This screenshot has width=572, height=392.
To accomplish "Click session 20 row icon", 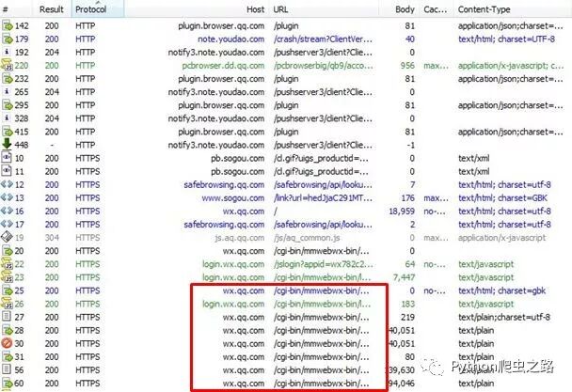I will tap(8, 250).
